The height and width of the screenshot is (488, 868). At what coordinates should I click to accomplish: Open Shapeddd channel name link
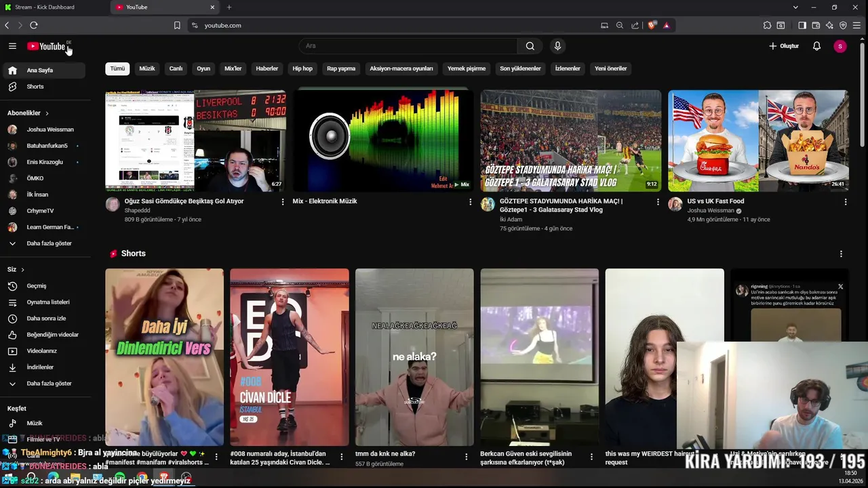point(137,211)
